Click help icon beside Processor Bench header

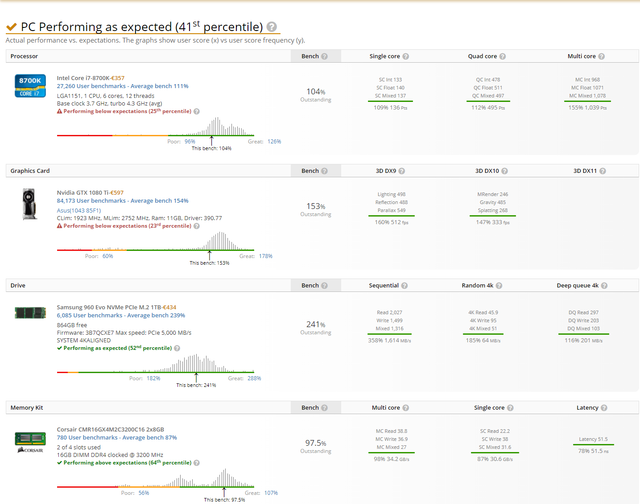point(324,56)
